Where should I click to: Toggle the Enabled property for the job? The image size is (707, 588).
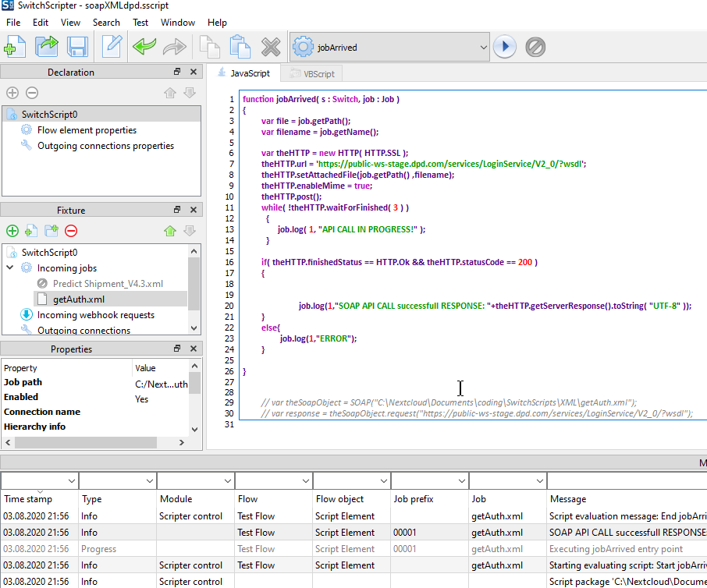coord(140,398)
